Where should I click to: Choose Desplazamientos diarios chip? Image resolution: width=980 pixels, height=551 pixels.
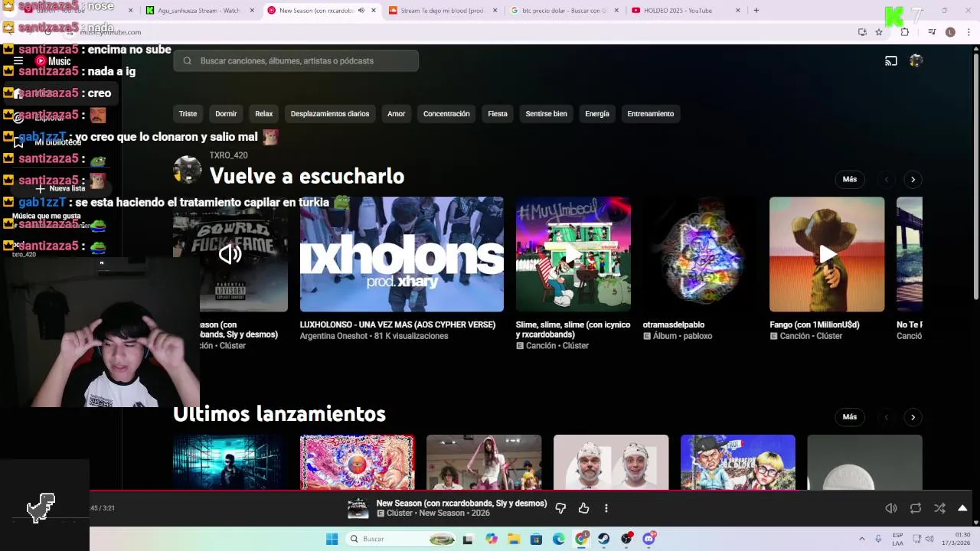[x=330, y=114]
